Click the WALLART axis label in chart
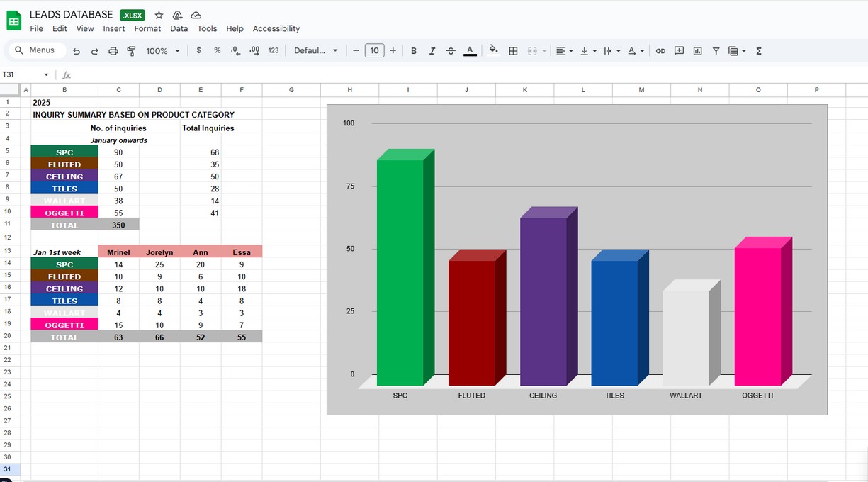This screenshot has width=868, height=482. [x=686, y=396]
